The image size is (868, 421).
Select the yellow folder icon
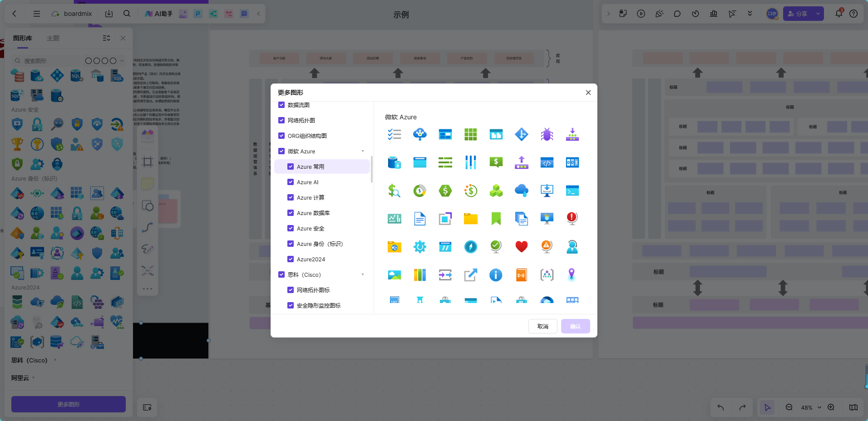pyautogui.click(x=470, y=219)
